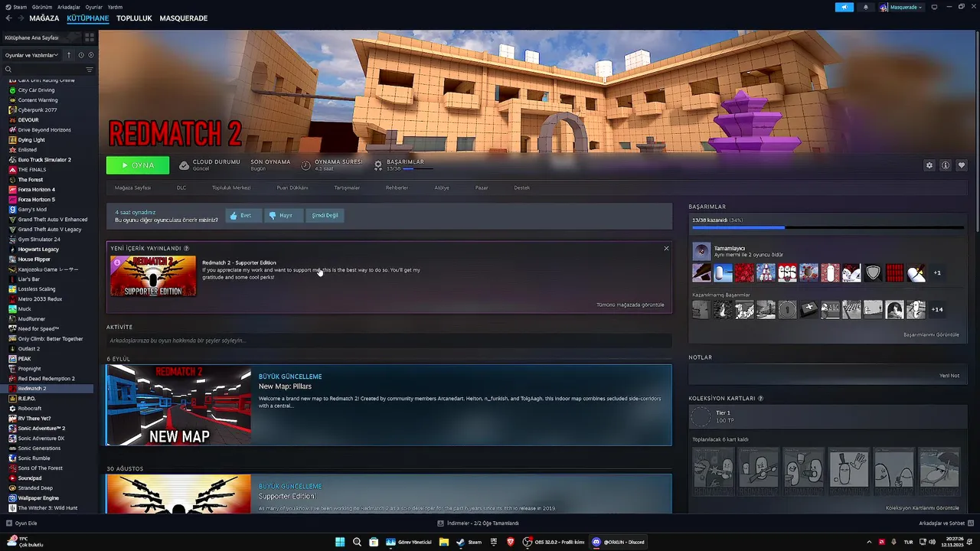This screenshot has width=980, height=551.
Task: Filter by ready-to-play icon in sidebar
Action: tap(91, 55)
